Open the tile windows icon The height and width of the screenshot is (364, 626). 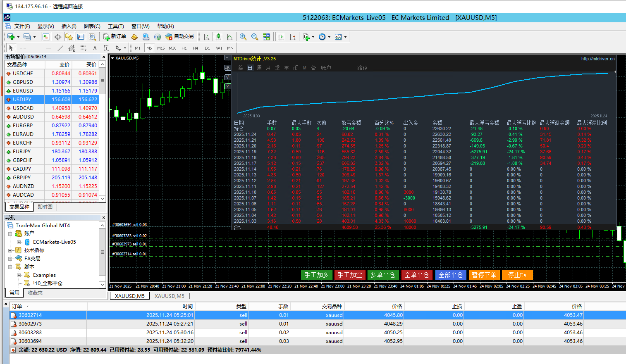(266, 37)
